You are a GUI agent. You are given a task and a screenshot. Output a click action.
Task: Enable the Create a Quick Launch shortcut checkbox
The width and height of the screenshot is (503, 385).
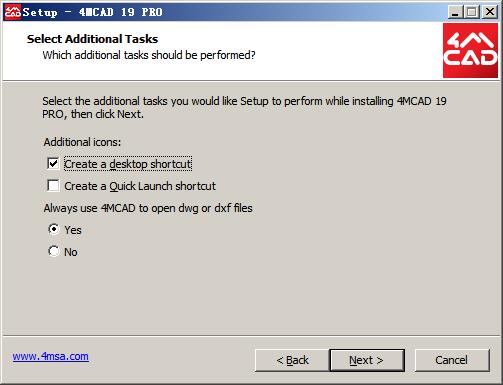tap(53, 186)
